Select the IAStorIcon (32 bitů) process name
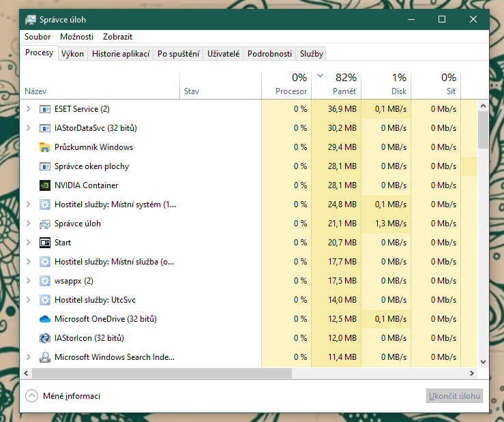This screenshot has width=504, height=422. point(89,338)
